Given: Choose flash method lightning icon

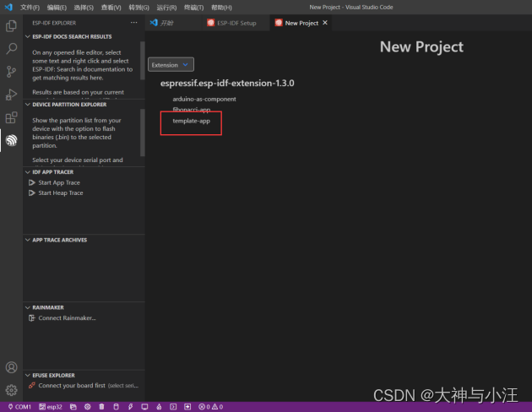Looking at the screenshot, I should coord(130,407).
